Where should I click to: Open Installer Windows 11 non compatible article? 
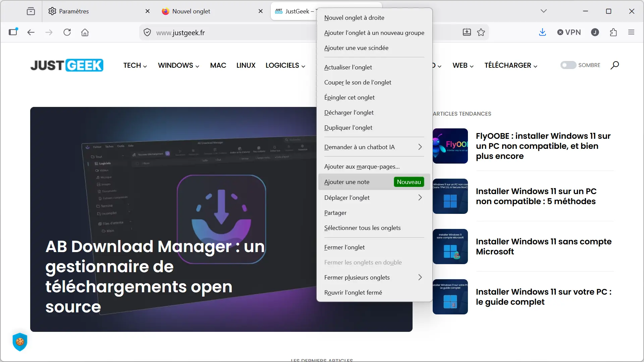tap(536, 196)
